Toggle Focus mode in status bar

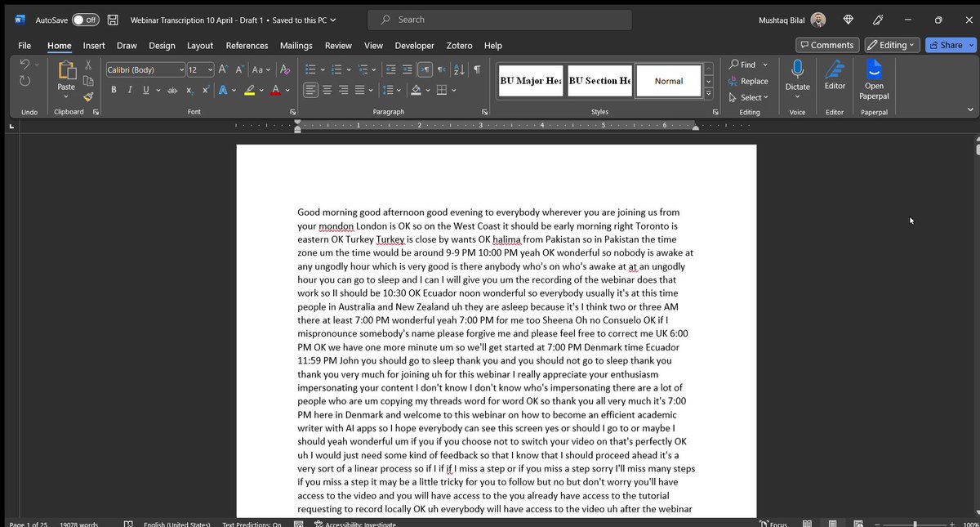click(x=773, y=523)
